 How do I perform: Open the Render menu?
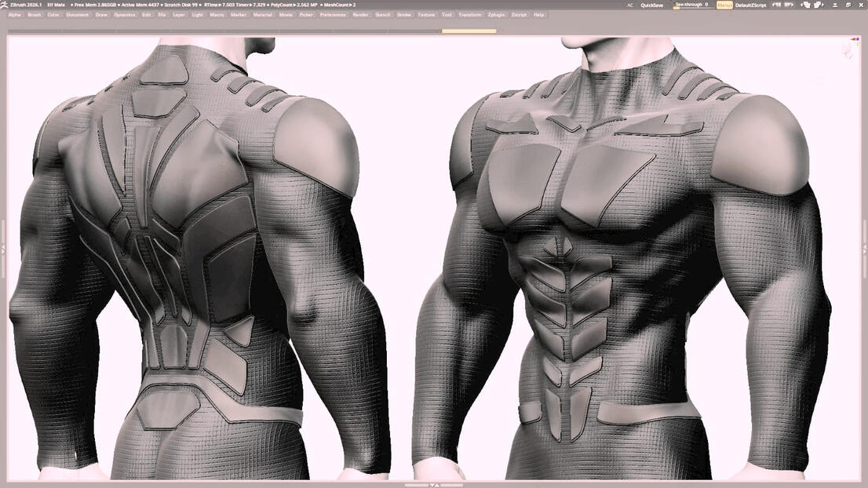pos(360,14)
